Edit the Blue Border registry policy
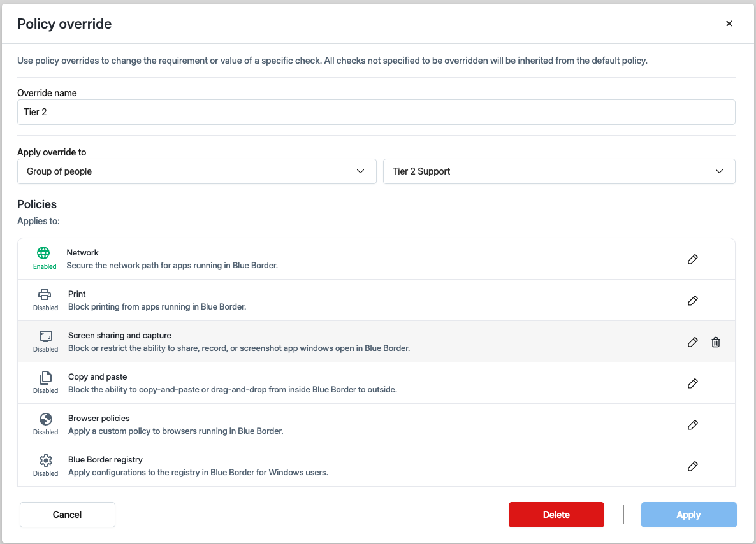Screen dimensions: 756x544 [693, 466]
